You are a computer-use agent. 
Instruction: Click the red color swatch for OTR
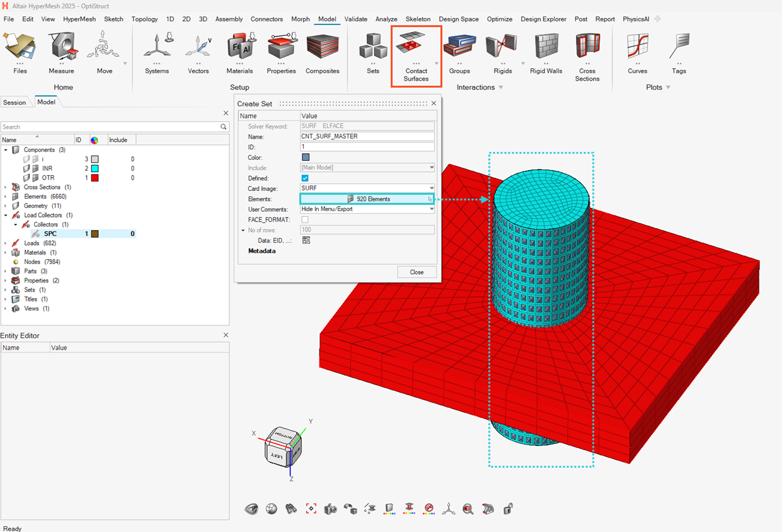point(95,178)
